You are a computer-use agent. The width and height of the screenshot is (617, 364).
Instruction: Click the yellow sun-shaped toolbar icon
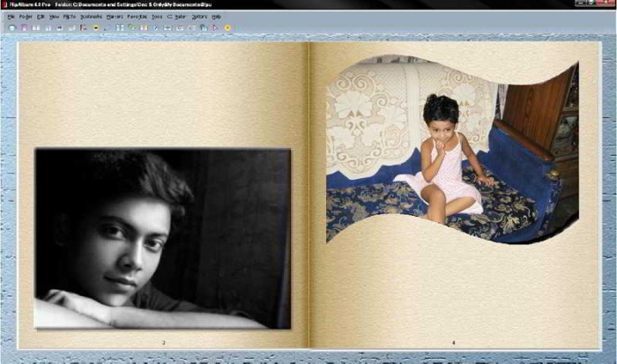[x=227, y=28]
